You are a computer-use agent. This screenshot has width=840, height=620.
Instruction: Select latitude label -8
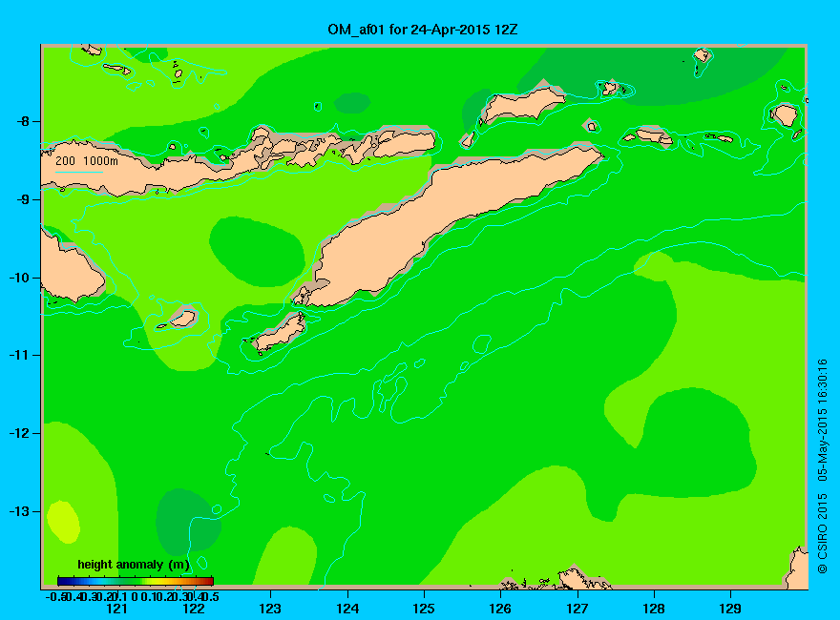(x=23, y=121)
